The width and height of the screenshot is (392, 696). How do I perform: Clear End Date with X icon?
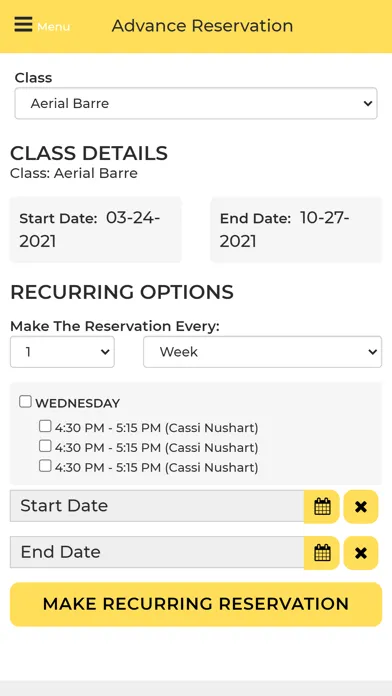coord(361,553)
